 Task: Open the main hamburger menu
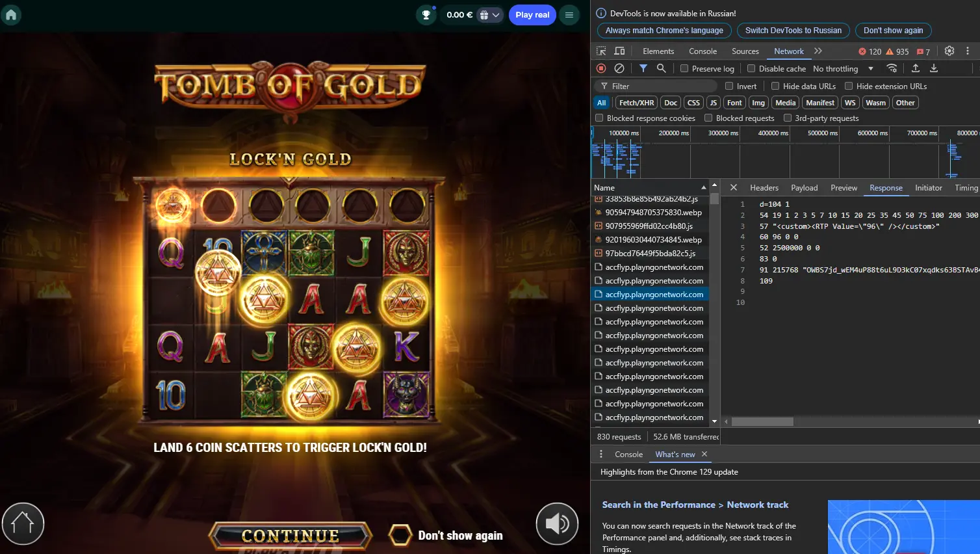pos(569,15)
